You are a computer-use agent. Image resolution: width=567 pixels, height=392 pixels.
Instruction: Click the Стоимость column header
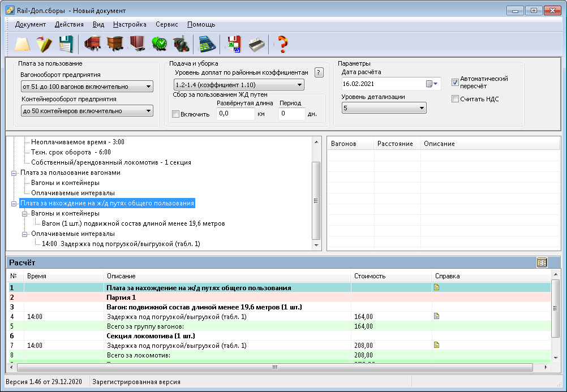point(391,276)
